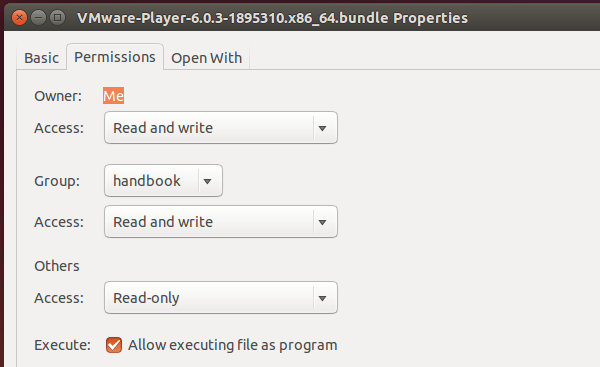Select the Permissions tab
The image size is (600, 367).
pos(115,57)
